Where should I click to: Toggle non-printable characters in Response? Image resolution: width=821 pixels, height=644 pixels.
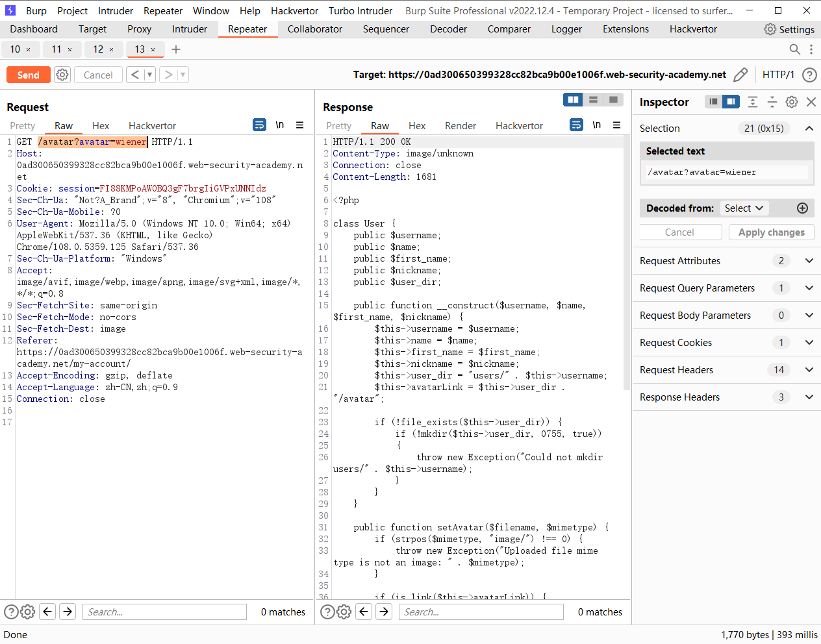(597, 125)
